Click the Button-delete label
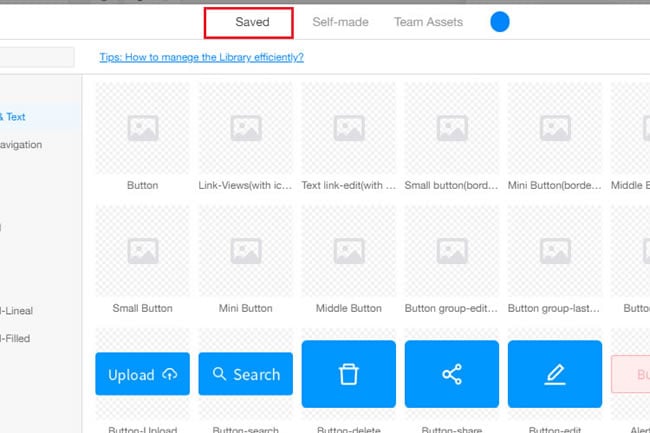 click(x=349, y=429)
